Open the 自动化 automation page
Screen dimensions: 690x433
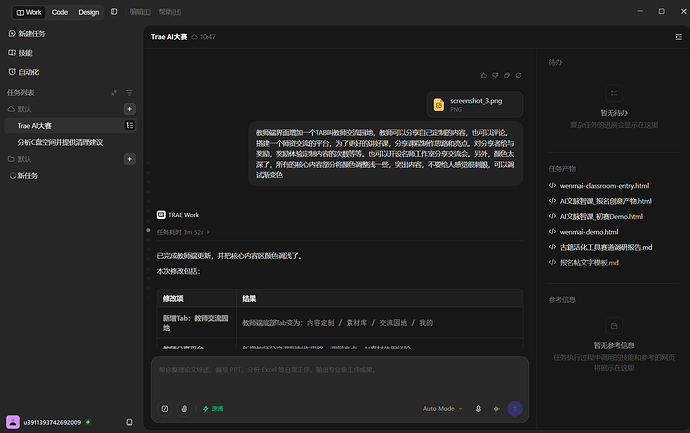(24, 72)
